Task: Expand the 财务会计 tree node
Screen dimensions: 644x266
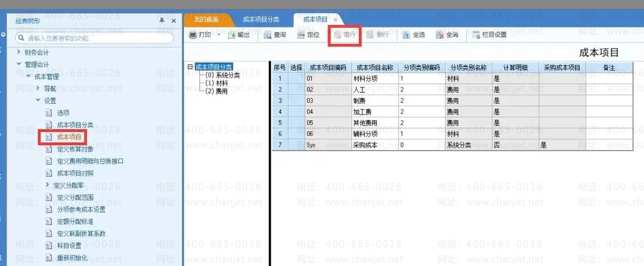Action: click(19, 52)
